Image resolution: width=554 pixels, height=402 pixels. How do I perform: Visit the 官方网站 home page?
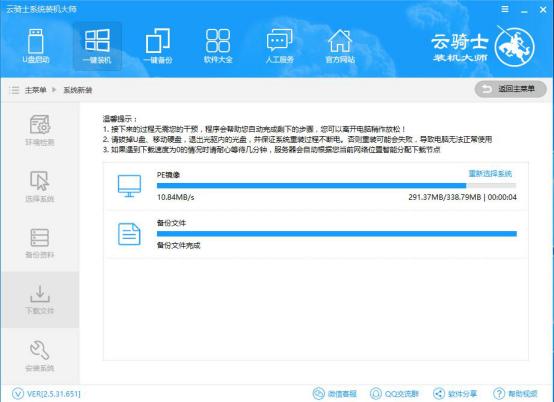[340, 46]
